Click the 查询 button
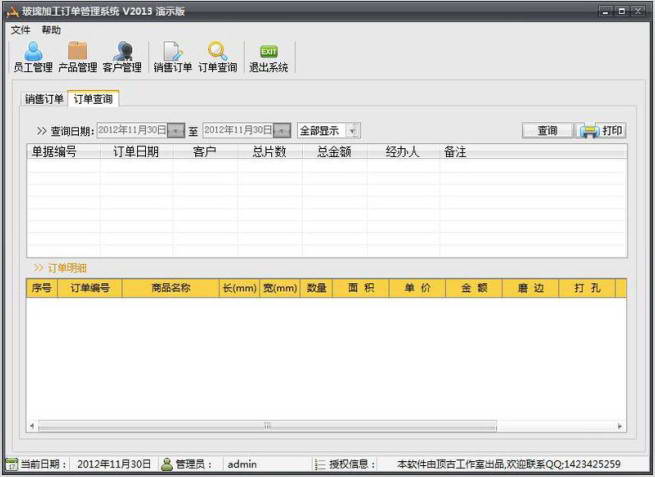This screenshot has height=477, width=655. 547,131
